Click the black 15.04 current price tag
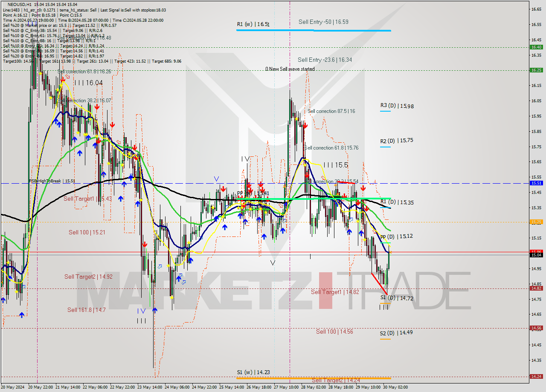 coord(536,255)
